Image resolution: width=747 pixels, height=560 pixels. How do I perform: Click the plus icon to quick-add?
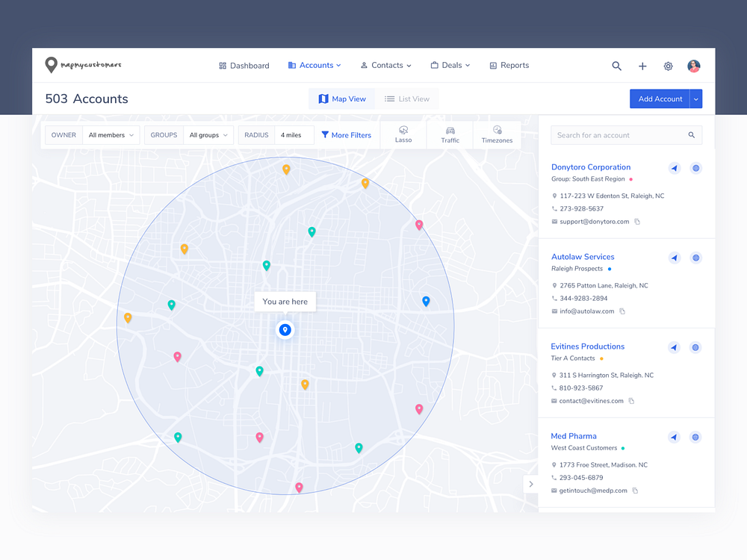pos(642,66)
